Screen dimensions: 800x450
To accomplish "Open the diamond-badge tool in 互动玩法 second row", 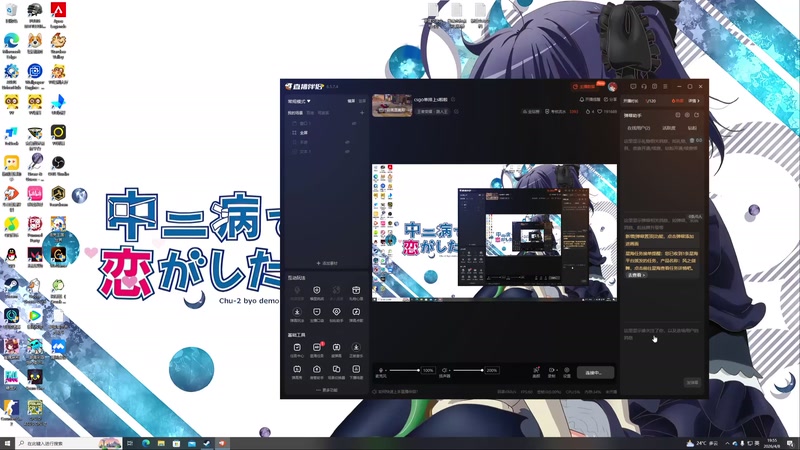I will [336, 314].
